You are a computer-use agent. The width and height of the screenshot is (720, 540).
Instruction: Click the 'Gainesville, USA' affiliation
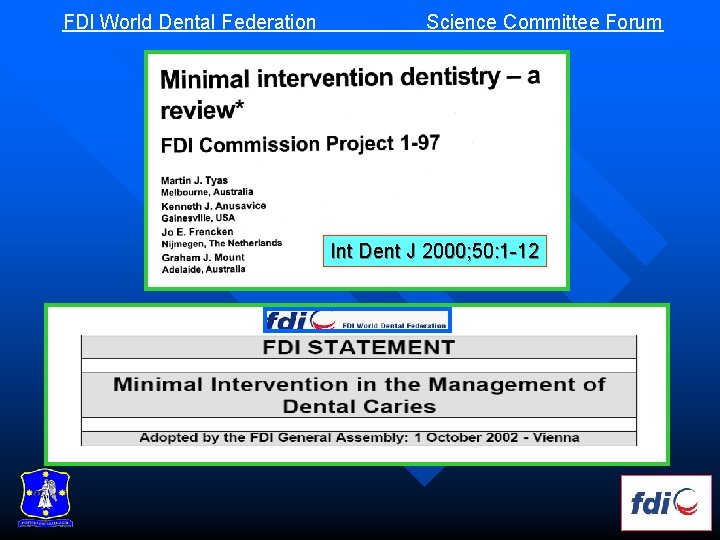[x=198, y=218]
